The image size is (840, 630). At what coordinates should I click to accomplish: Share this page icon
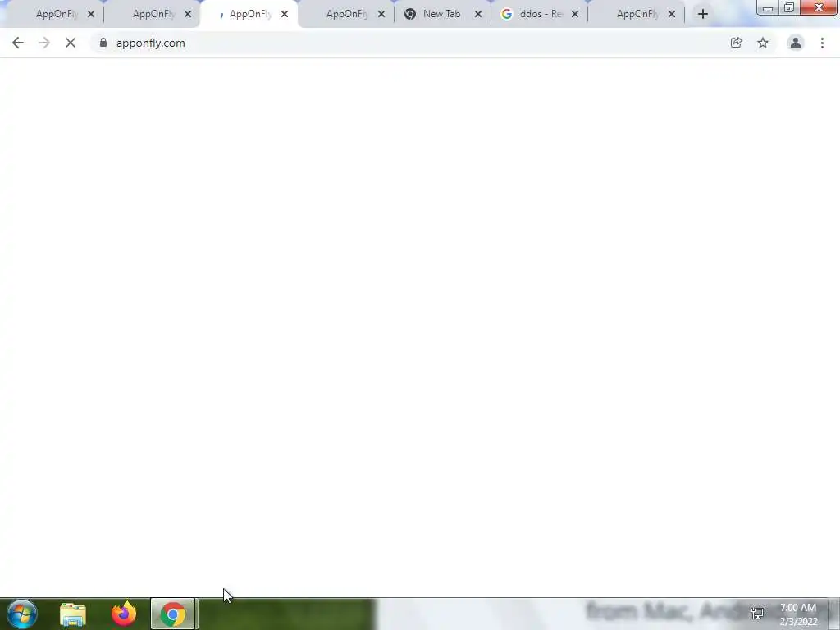tap(736, 43)
